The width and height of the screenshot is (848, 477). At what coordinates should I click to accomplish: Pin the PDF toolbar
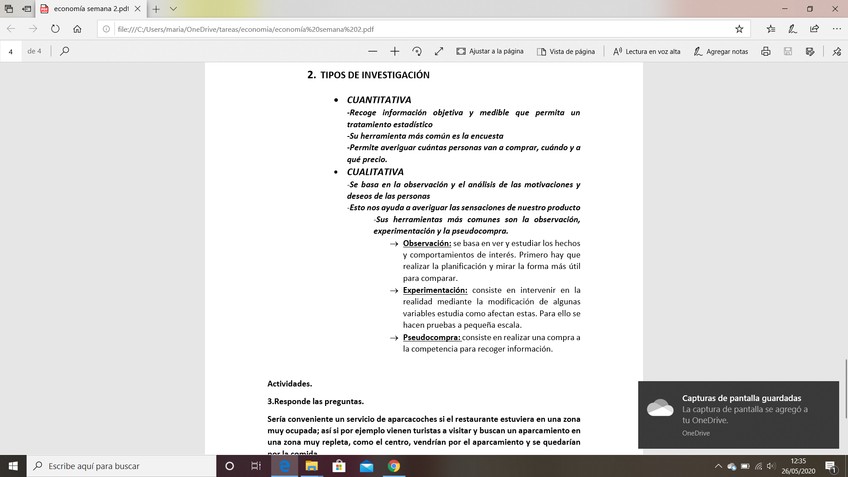pyautogui.click(x=837, y=51)
